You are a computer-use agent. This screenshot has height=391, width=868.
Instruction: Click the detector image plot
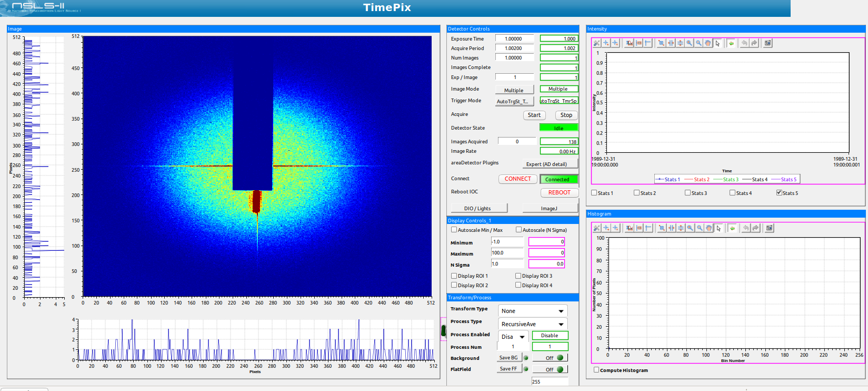pyautogui.click(x=257, y=167)
